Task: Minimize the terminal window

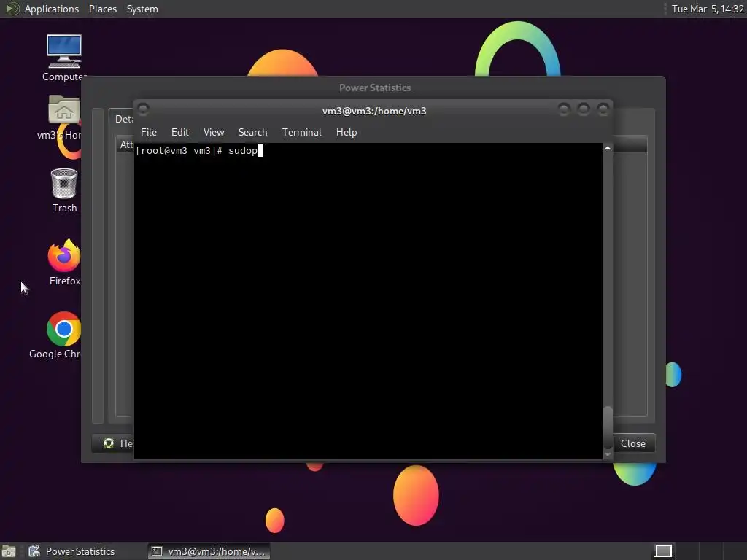Action: [564, 109]
